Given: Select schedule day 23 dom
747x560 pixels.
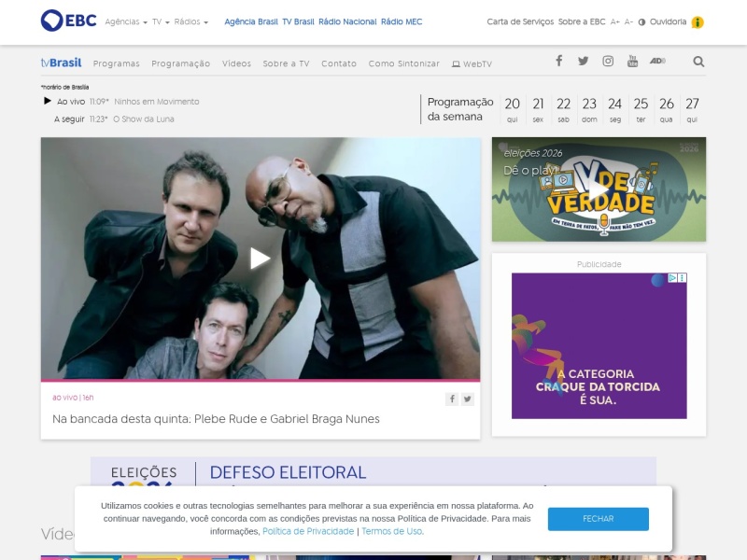Looking at the screenshot, I should point(589,110).
